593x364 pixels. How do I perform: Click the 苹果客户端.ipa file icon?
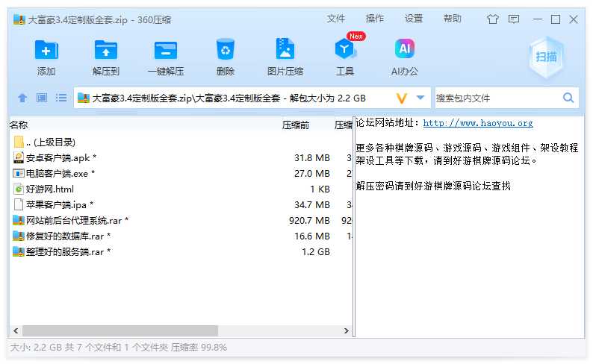coord(19,204)
